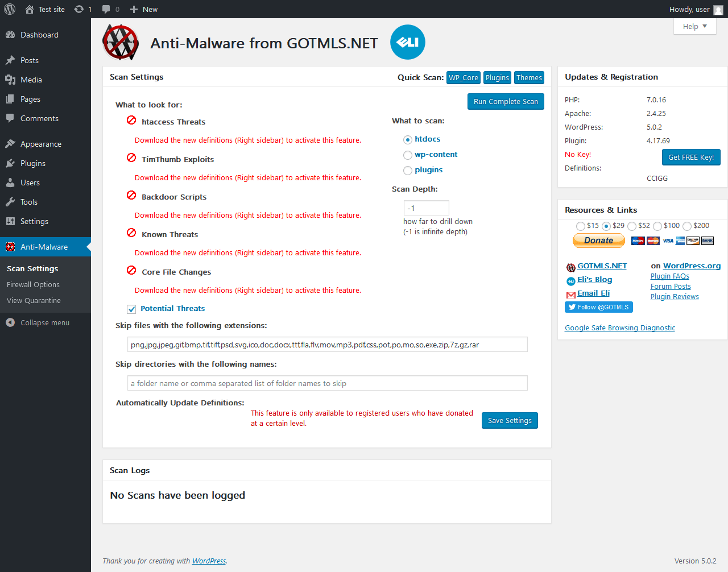Select the plugins radio under What to scan
Viewport: 728px width, 572px height.
point(408,171)
